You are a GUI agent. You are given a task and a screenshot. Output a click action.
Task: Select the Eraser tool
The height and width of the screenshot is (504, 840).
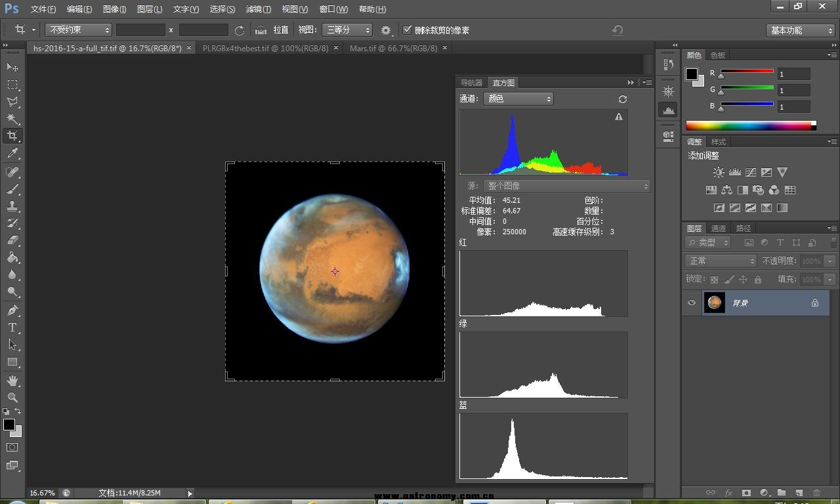click(x=12, y=240)
